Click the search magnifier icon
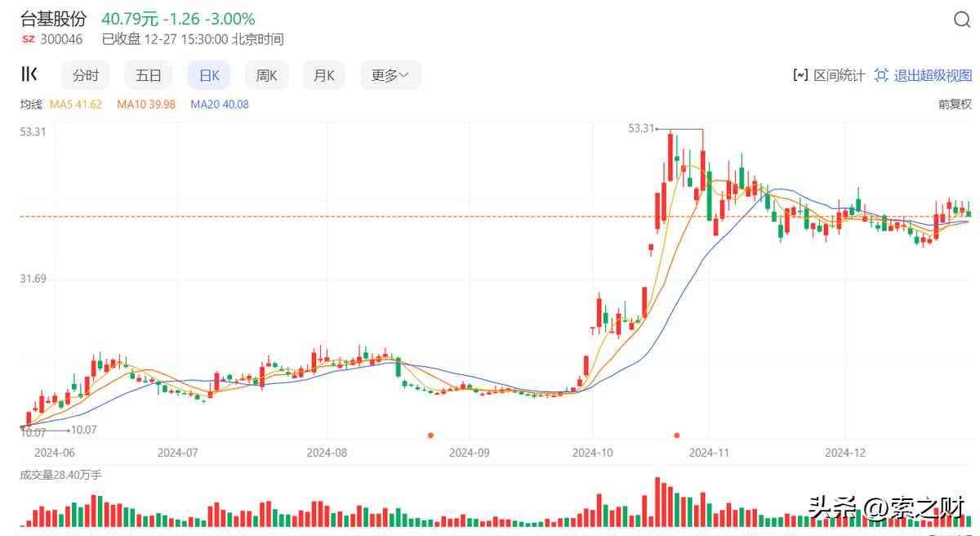The width and height of the screenshot is (980, 536). (962, 20)
